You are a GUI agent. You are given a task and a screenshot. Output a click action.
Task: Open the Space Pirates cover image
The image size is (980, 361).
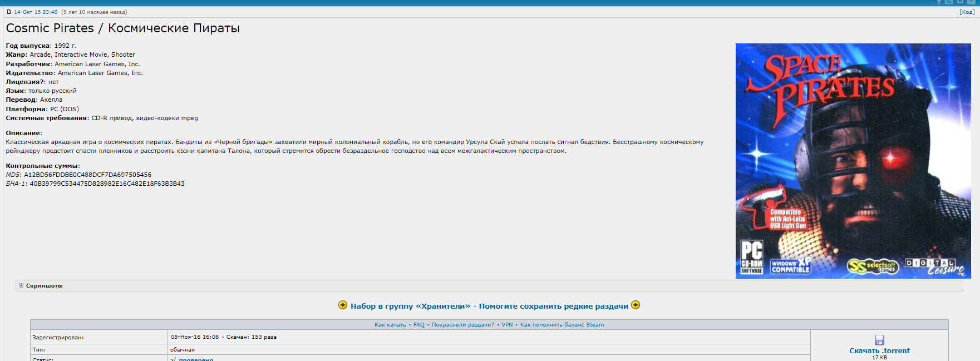(853, 161)
